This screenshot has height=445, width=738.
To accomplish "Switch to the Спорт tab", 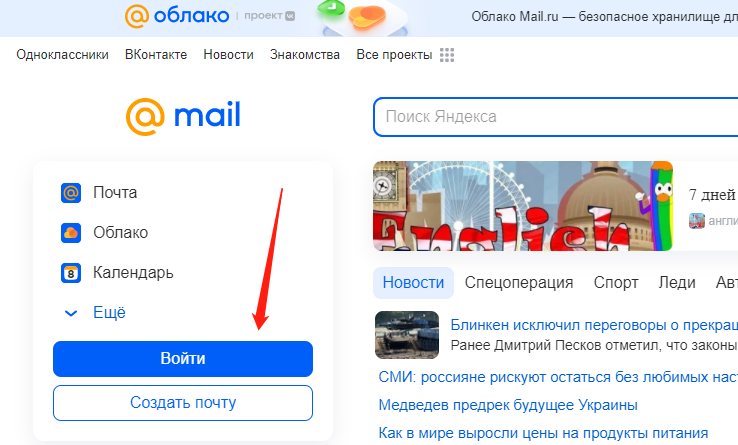I will (x=616, y=283).
